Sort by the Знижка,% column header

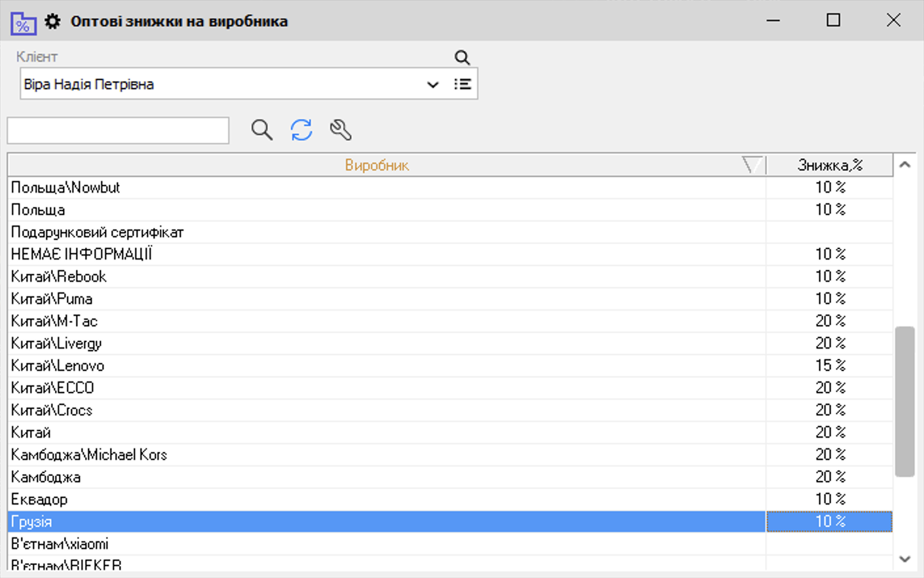830,165
